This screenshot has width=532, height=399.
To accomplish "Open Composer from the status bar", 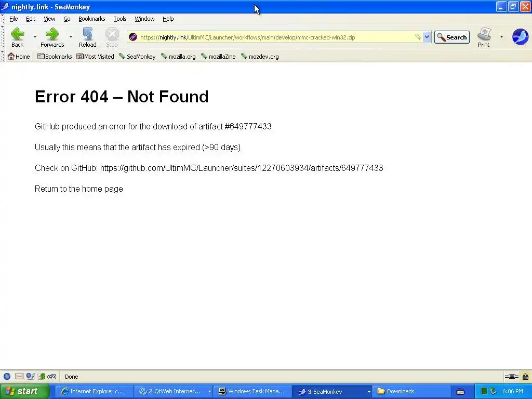I will click(x=30, y=376).
